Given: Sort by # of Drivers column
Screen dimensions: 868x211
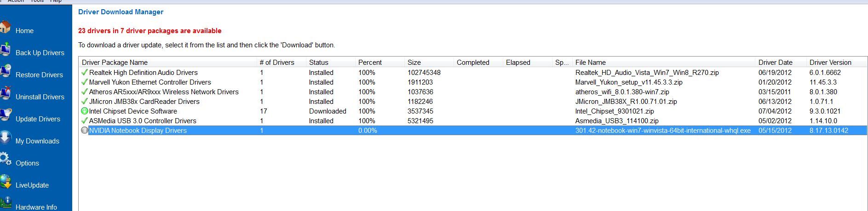Looking at the screenshot, I should click(x=281, y=63).
